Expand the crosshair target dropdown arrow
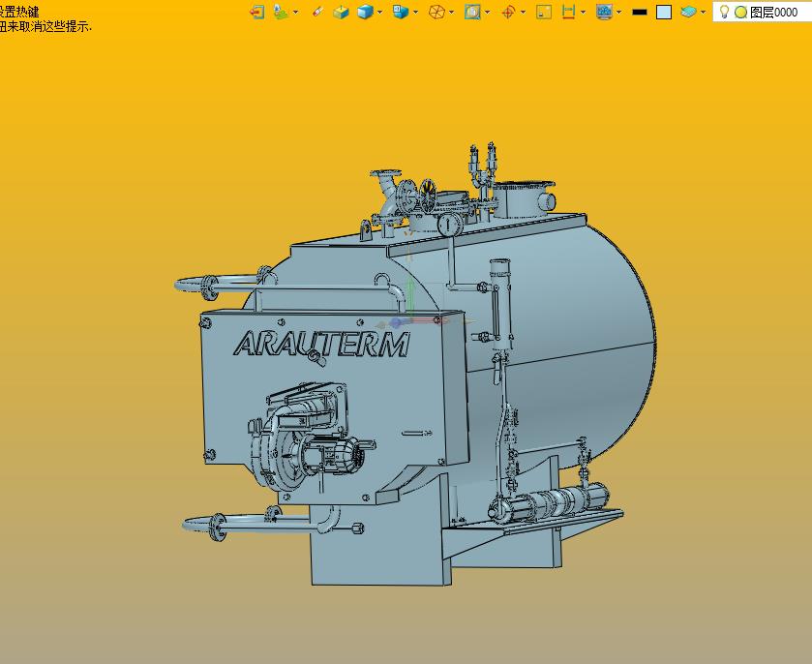Image resolution: width=812 pixels, height=664 pixels. click(523, 12)
